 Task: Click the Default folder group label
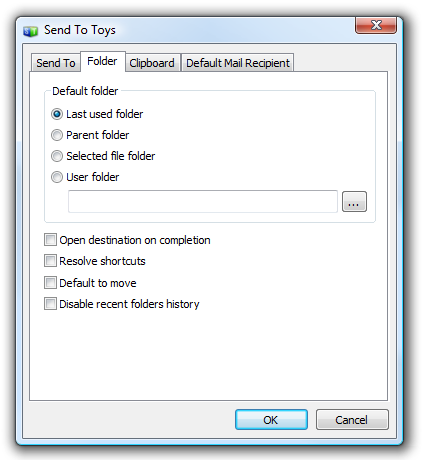(x=85, y=91)
